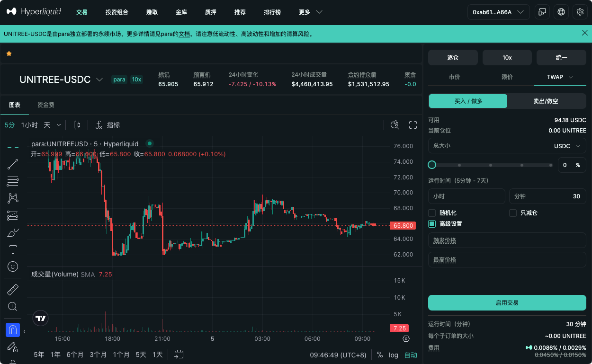Screen dimensions: 592x364
Task: Select the 买入 / 做多 side
Action: 468,101
